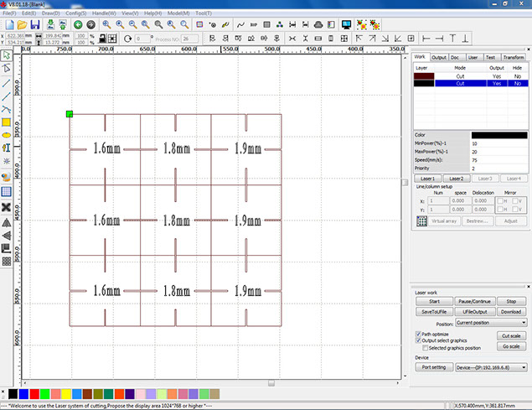
Task: Click the Start button in Laser work
Action: pos(434,301)
